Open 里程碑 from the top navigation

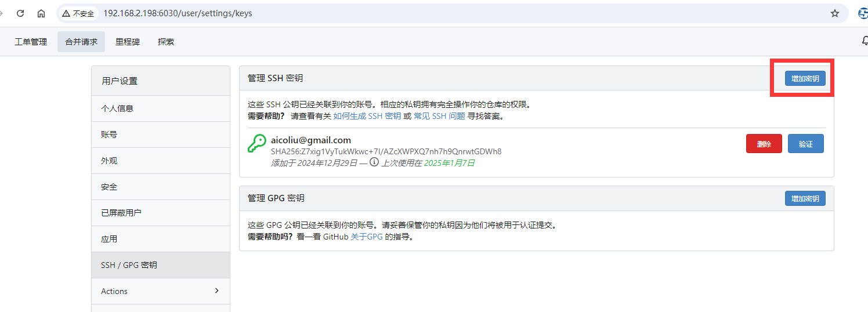coord(128,42)
